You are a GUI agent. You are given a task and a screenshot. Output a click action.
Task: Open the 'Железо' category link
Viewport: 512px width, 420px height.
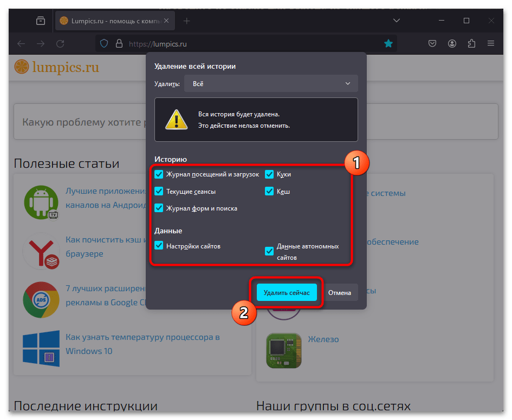click(323, 339)
